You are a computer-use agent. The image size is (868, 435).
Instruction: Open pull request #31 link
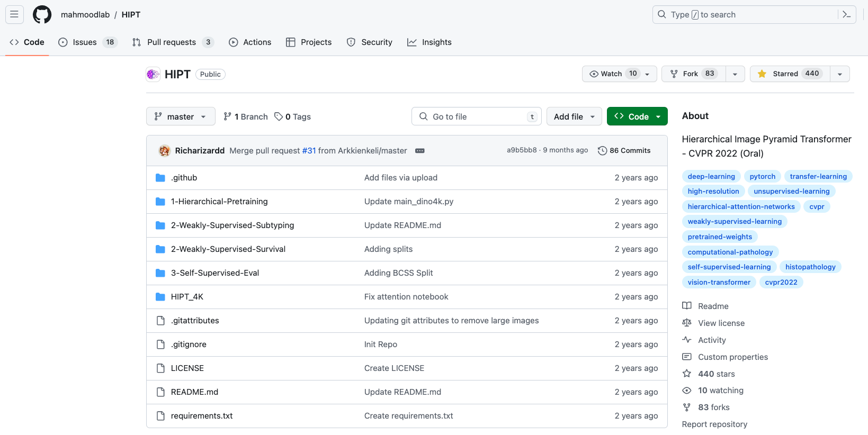coord(309,151)
